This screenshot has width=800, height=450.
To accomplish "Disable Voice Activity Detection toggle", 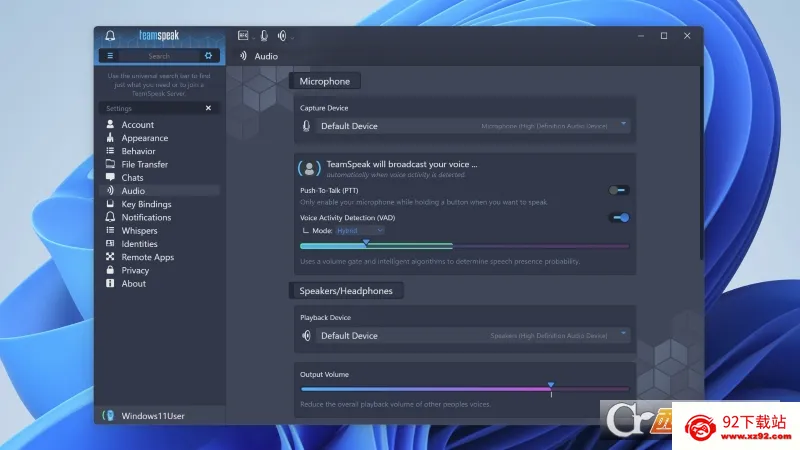I will (619, 218).
